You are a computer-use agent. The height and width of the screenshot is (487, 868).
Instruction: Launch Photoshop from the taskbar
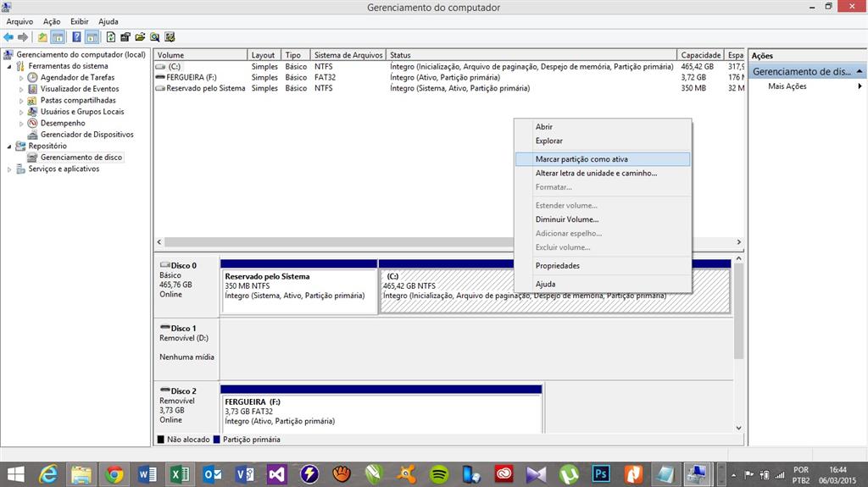coord(602,473)
